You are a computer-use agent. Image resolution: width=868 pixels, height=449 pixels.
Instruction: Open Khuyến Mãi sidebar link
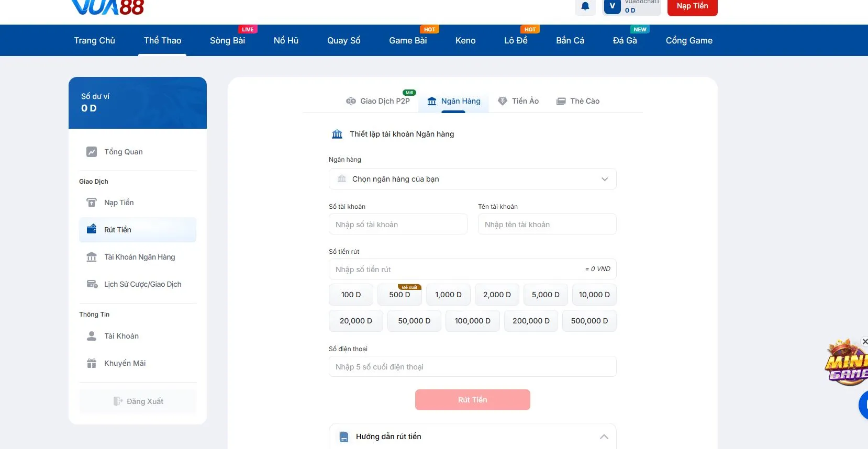[138, 363]
